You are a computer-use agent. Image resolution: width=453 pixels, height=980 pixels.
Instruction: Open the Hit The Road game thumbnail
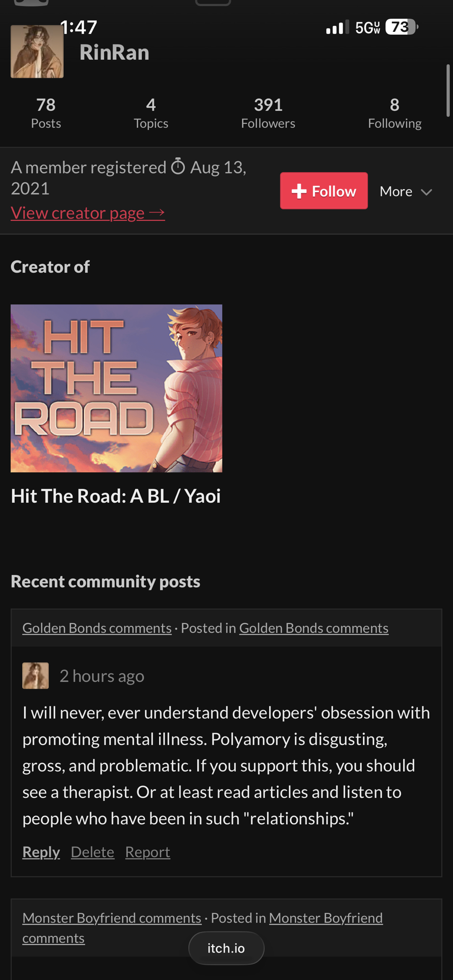117,389
